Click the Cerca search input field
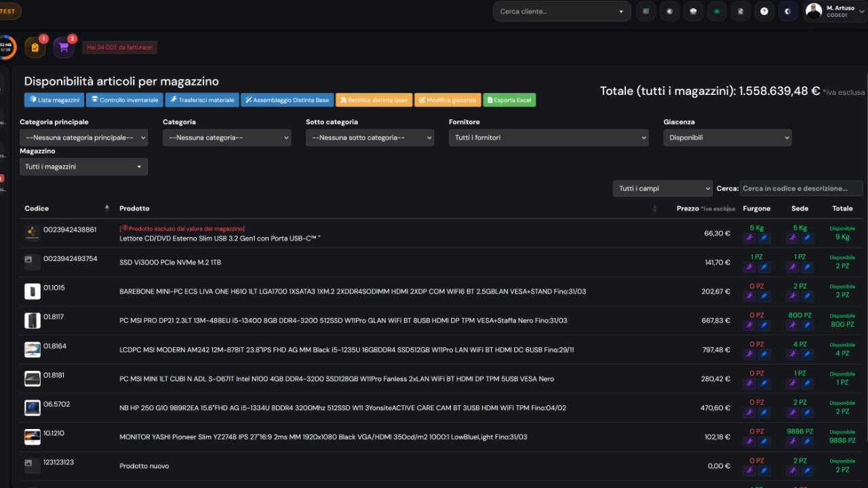This screenshot has height=488, width=868. click(802, 188)
